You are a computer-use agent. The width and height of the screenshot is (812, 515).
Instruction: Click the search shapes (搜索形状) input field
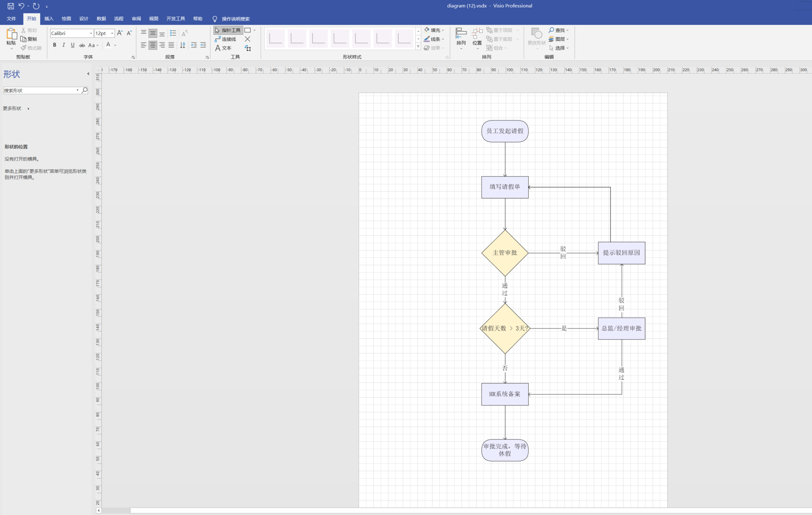pyautogui.click(x=39, y=90)
